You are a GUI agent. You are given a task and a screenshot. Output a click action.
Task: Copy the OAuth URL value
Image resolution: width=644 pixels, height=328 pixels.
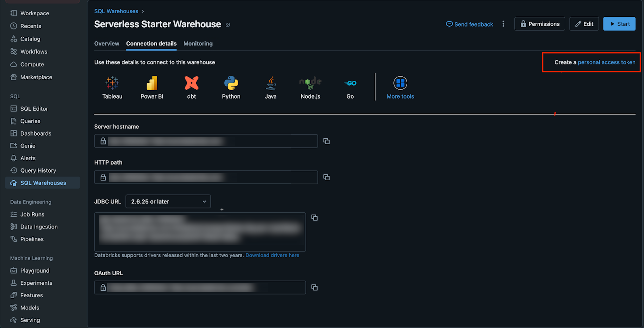[x=314, y=287]
